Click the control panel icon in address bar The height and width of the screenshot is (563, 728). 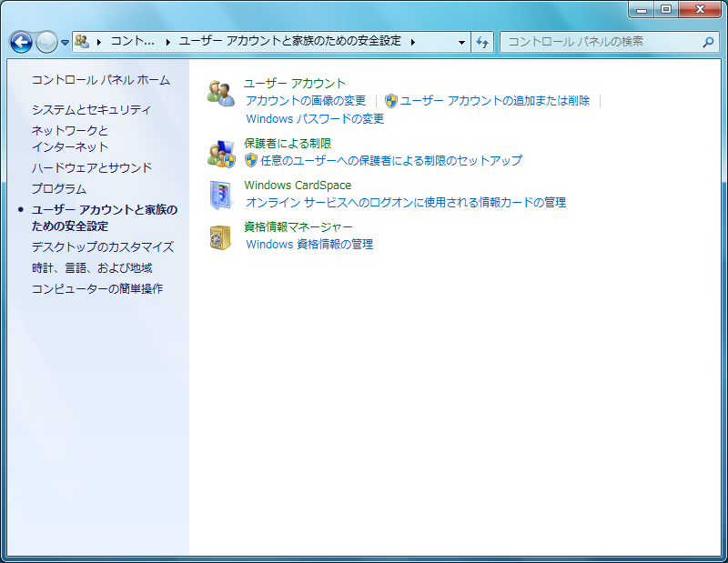82,41
